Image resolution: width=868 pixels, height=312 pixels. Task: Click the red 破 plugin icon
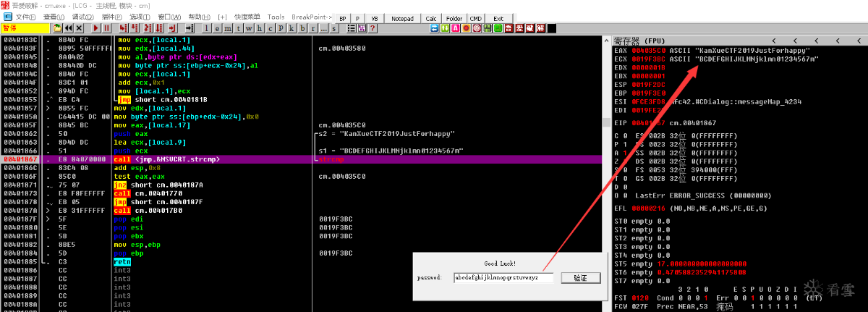pyautogui.click(x=530, y=28)
